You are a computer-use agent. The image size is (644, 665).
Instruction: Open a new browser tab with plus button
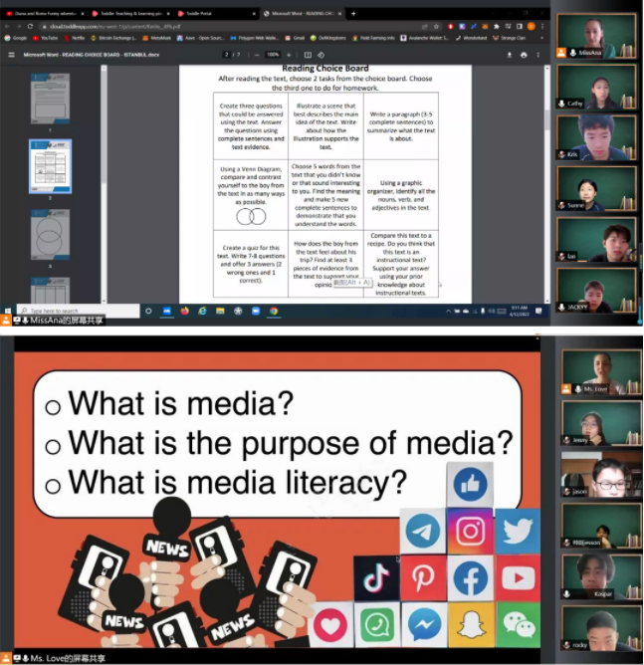[x=353, y=14]
